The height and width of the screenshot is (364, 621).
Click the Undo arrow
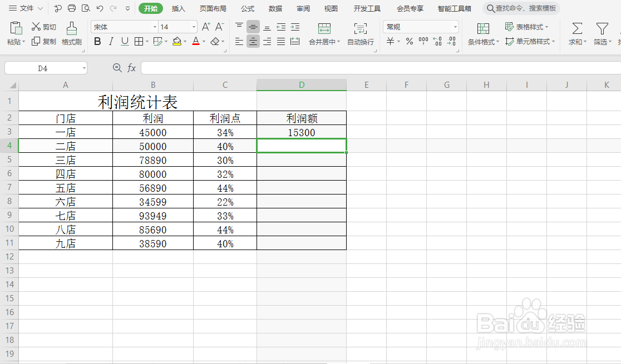click(100, 8)
